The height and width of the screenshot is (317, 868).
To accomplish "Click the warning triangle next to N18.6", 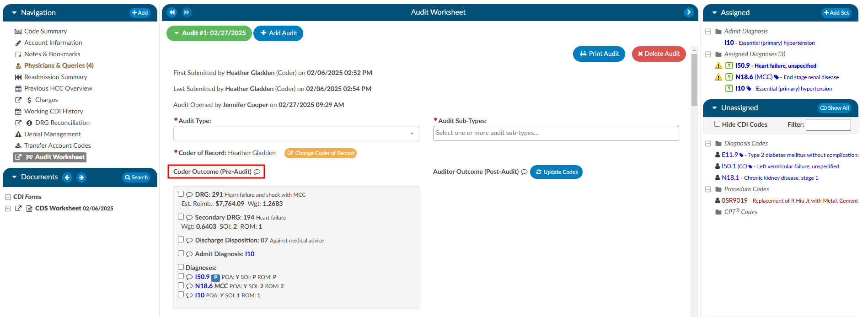I will point(718,77).
